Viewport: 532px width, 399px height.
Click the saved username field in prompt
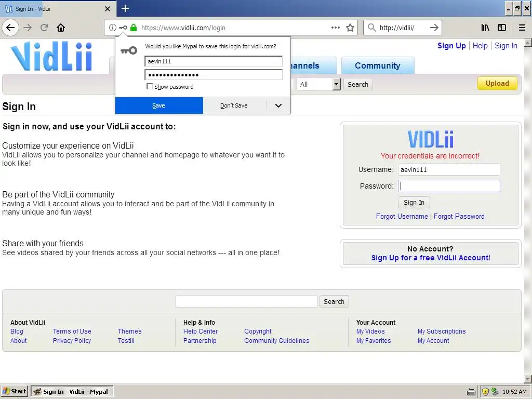214,61
